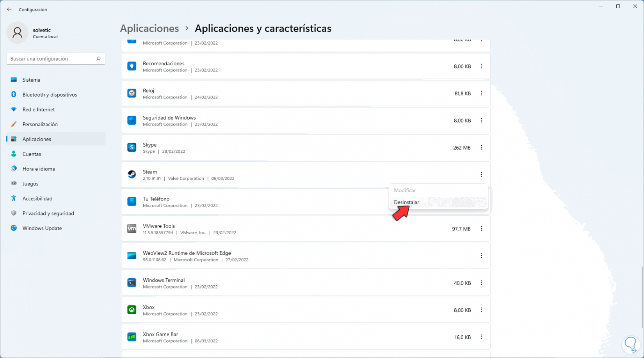
Task: Open more options for Recomendaciones
Action: (x=481, y=66)
